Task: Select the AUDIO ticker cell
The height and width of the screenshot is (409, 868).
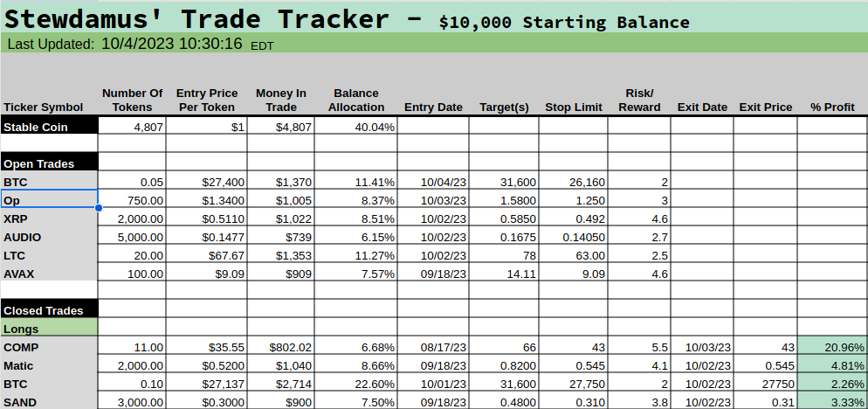Action: (x=49, y=237)
